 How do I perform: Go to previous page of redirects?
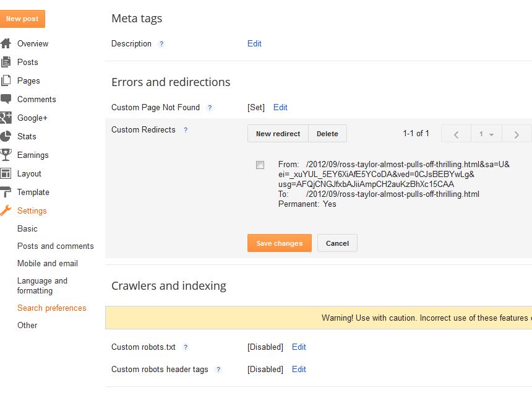coord(457,134)
